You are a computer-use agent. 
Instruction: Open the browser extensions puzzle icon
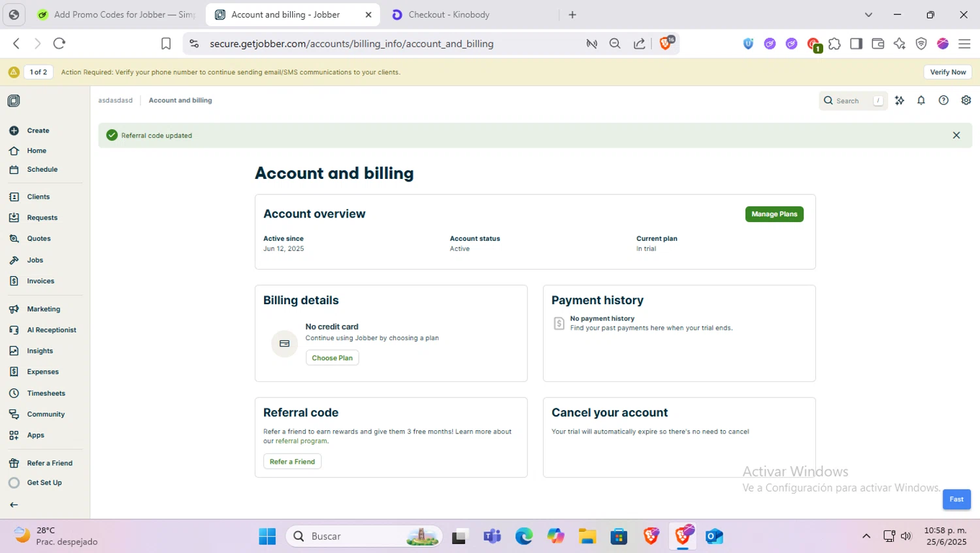coord(834,44)
